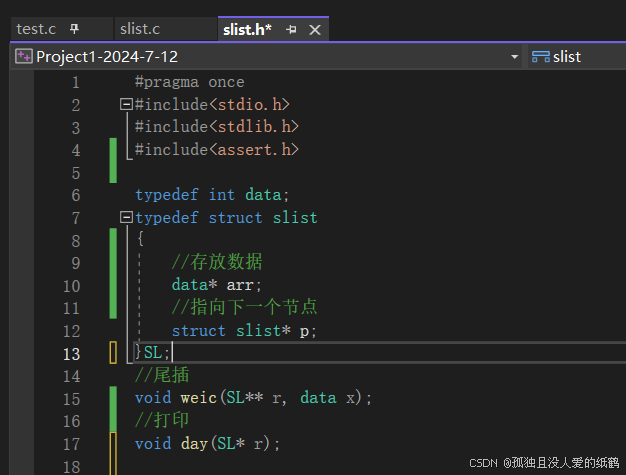
Task: Click on '#pragma once' text
Action: point(190,82)
